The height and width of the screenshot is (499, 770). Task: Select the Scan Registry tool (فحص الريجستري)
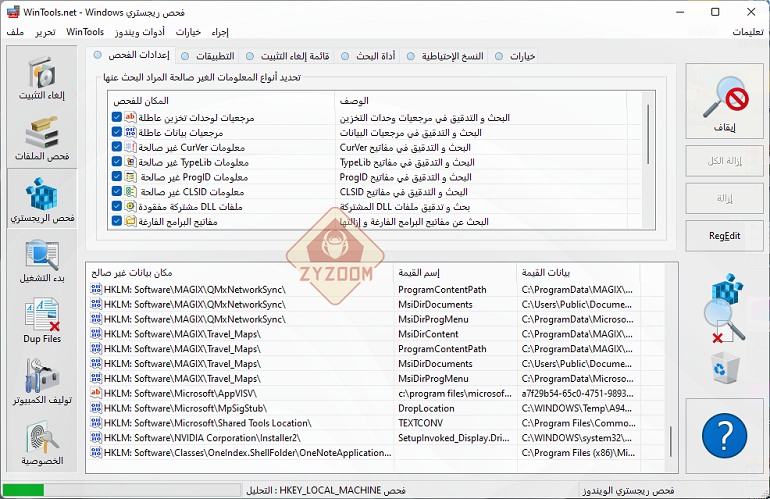[x=42, y=200]
